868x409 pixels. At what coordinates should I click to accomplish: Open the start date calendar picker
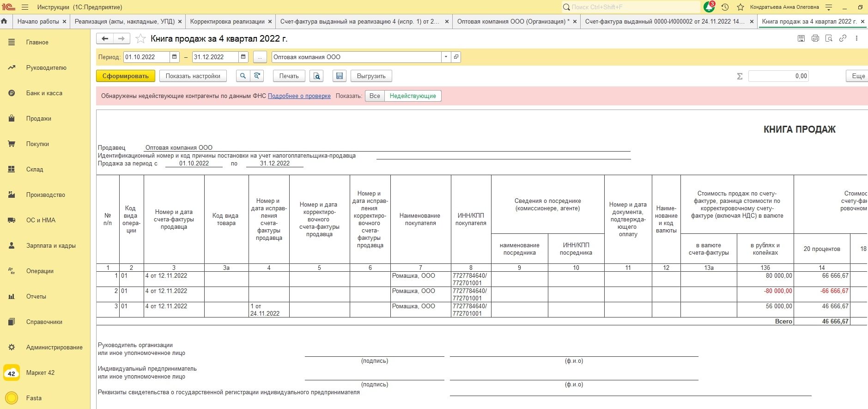pos(175,57)
